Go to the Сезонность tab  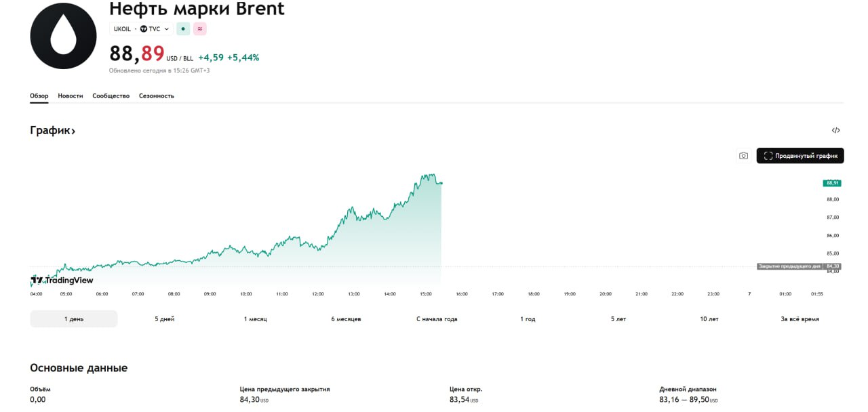[157, 96]
